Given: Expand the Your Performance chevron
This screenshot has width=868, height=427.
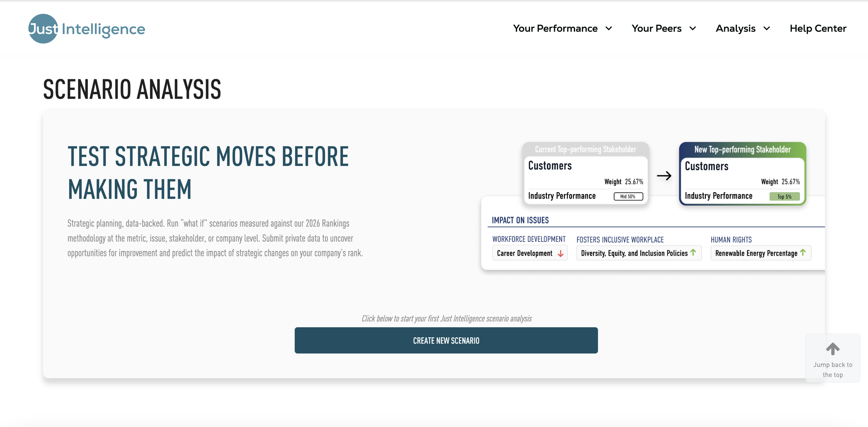Looking at the screenshot, I should (609, 28).
